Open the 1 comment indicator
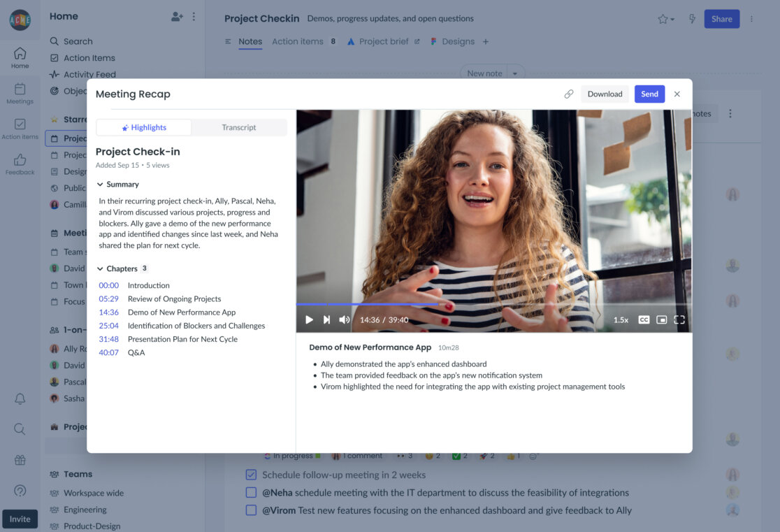Viewport: 780px width, 532px height. coord(357,456)
